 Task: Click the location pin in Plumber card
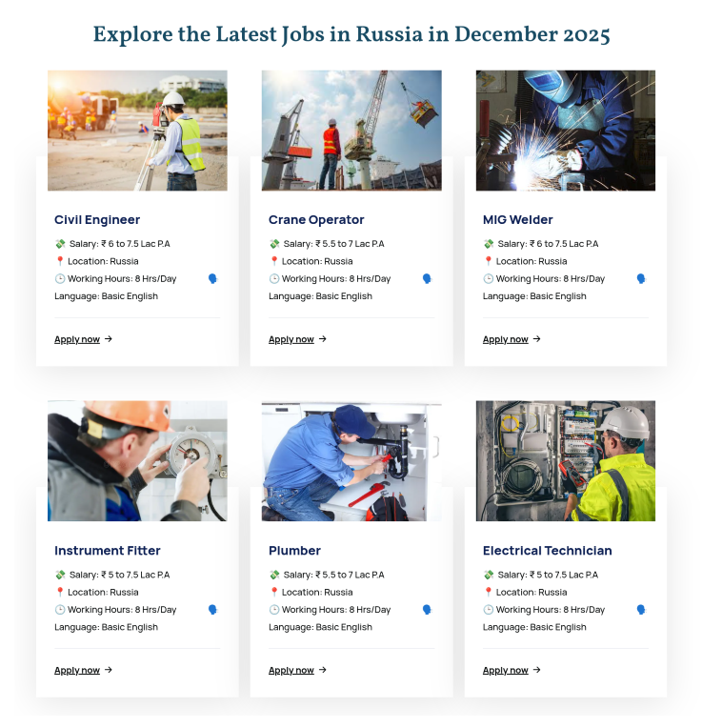click(274, 593)
